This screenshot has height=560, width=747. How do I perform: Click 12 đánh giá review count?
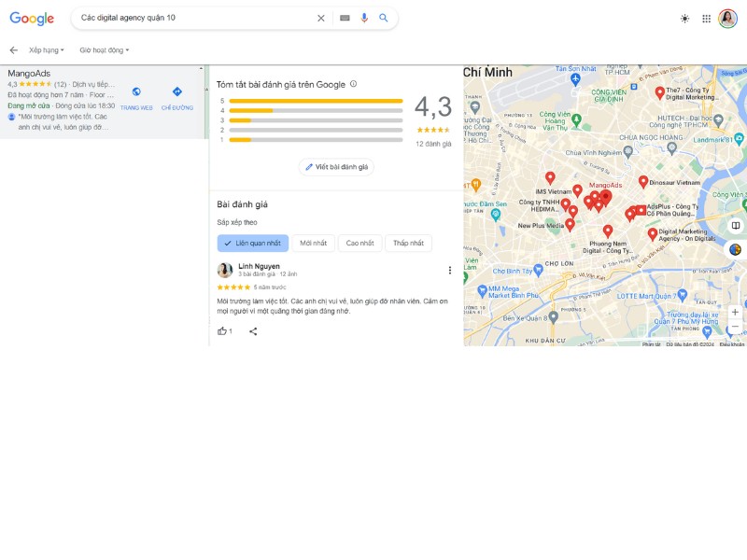[433, 144]
